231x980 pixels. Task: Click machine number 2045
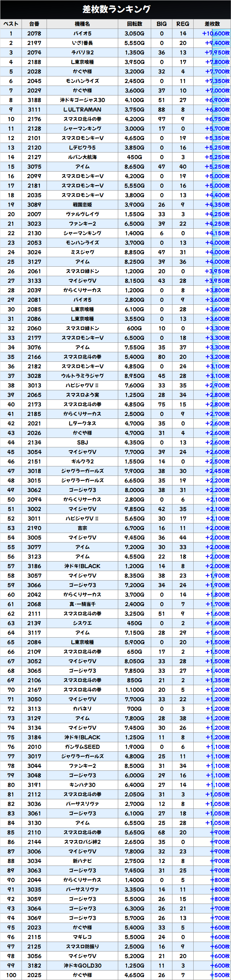point(34,81)
